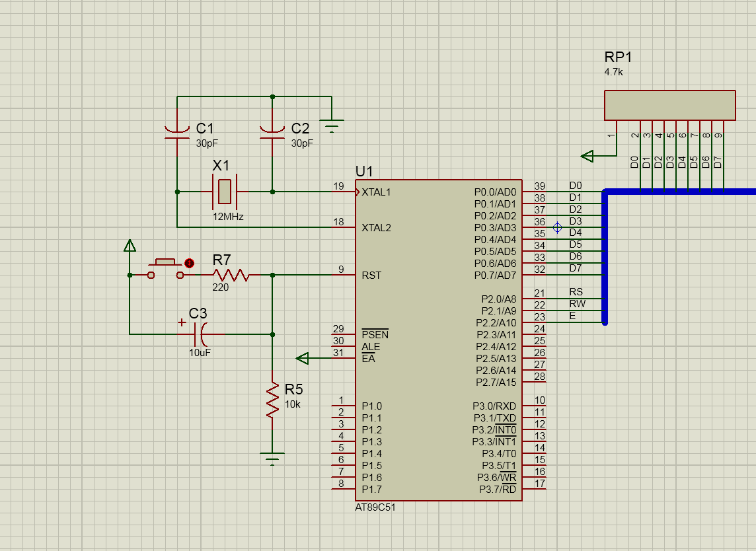The width and height of the screenshot is (756, 551).
Task: Select the C2 capacitor symbol
Action: pos(272,133)
